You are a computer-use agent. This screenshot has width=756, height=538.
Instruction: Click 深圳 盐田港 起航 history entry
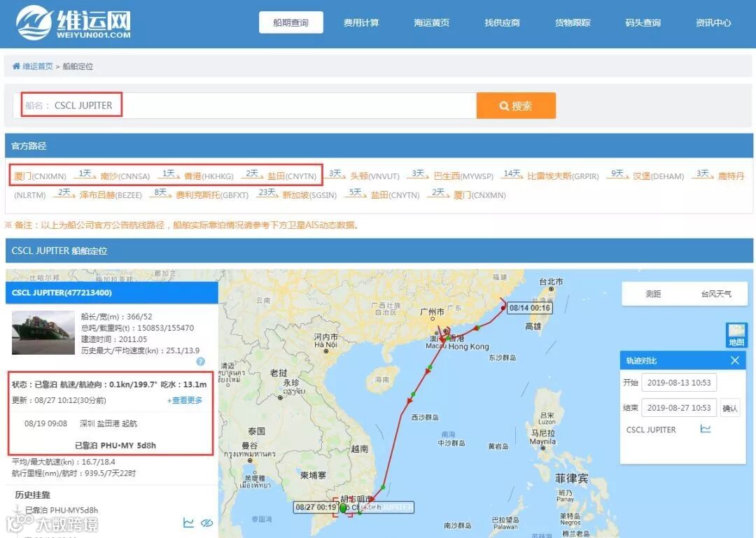108,424
